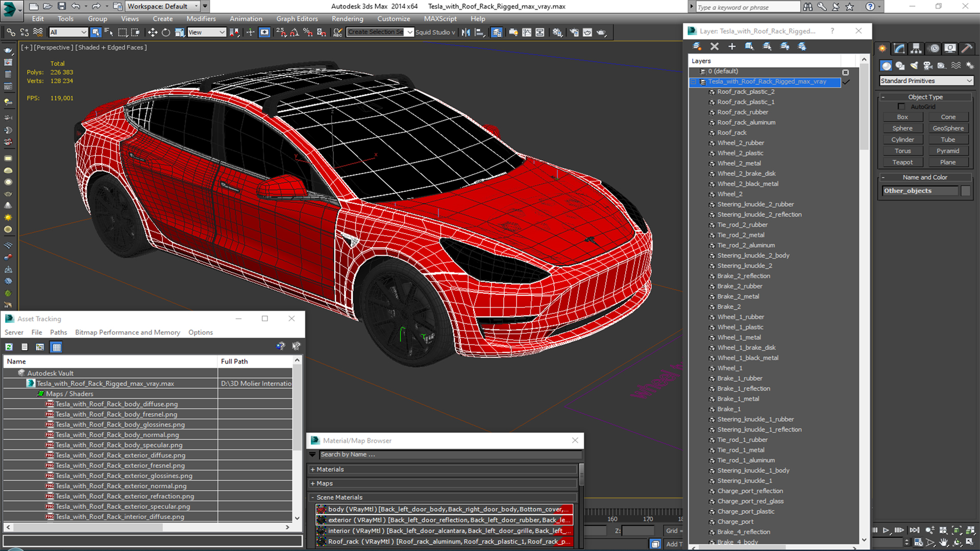Click Refresh icon in Asset Tracking

(x=9, y=347)
